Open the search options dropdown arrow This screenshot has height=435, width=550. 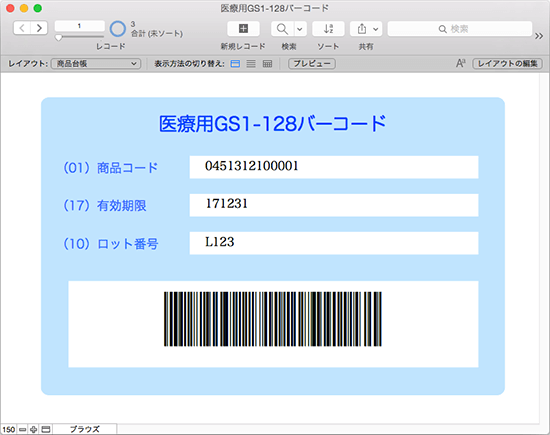tap(300, 29)
